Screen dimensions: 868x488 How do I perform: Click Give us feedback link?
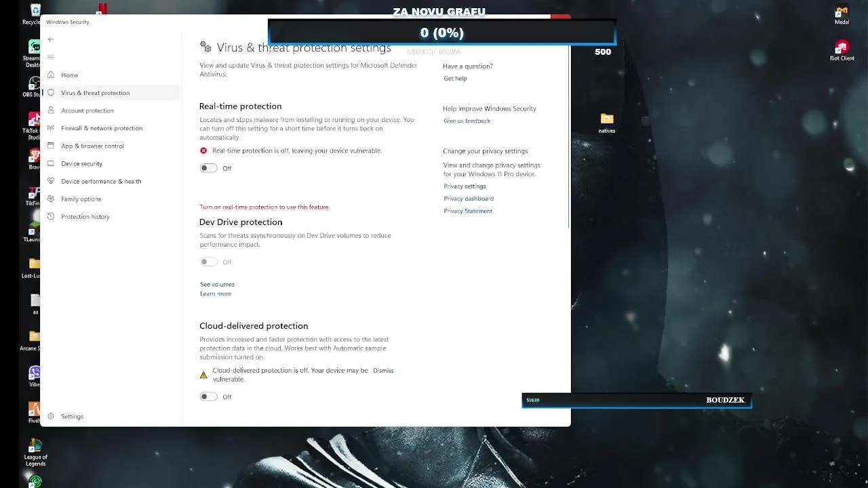click(x=467, y=121)
